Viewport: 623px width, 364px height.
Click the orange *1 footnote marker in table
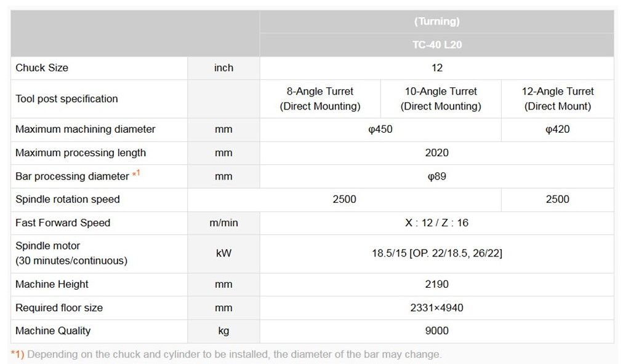click(x=136, y=174)
